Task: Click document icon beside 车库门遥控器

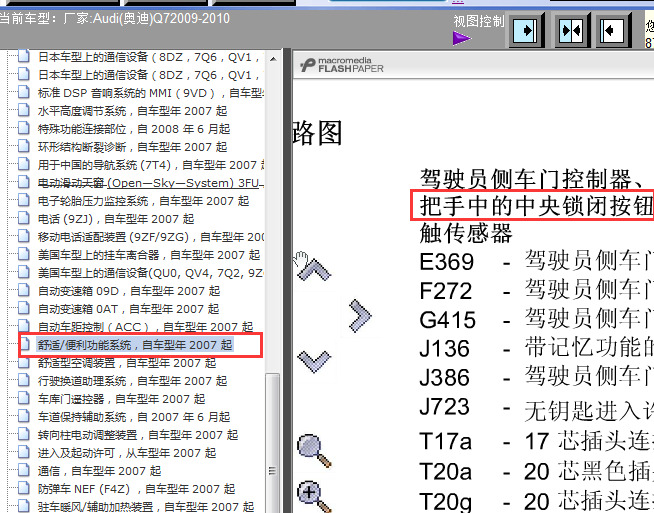Action: point(24,398)
